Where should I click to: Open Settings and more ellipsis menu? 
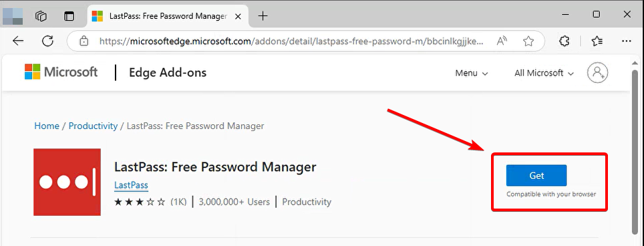coord(626,41)
